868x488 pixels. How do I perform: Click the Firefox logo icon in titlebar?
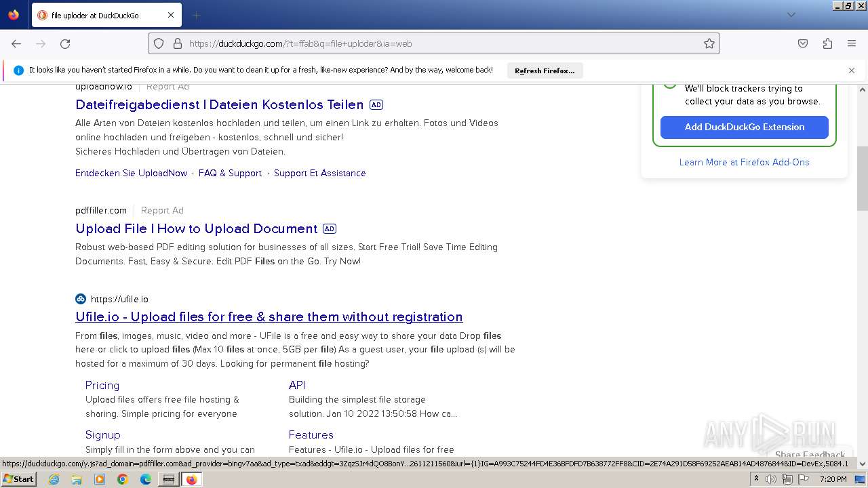(x=14, y=15)
